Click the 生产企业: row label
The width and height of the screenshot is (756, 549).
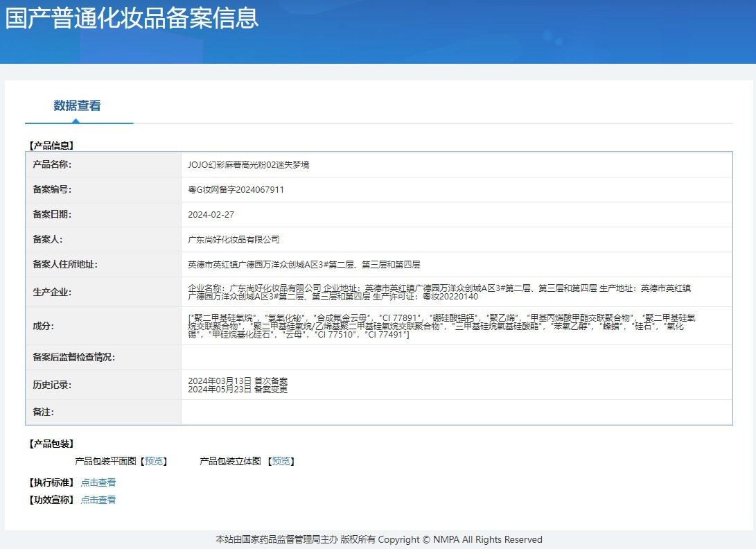click(x=52, y=293)
